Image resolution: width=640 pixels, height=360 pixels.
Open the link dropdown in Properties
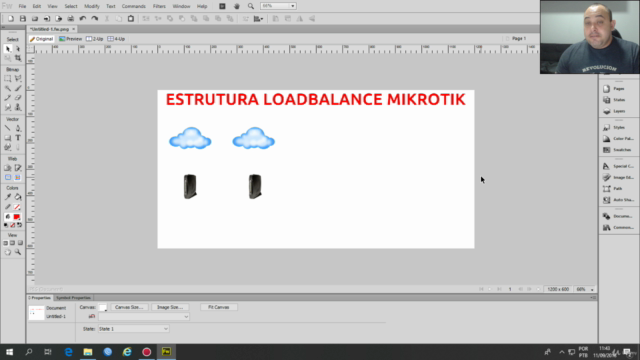click(x=144, y=317)
